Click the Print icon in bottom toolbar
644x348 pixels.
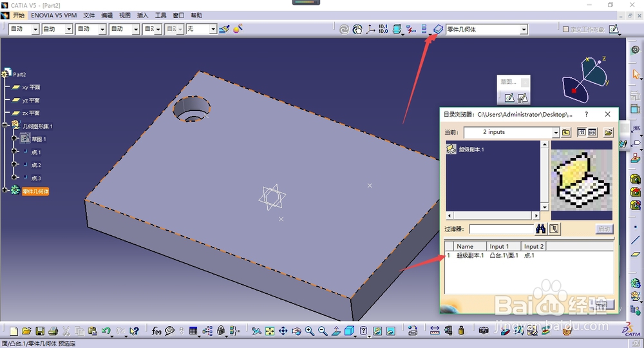click(x=53, y=331)
